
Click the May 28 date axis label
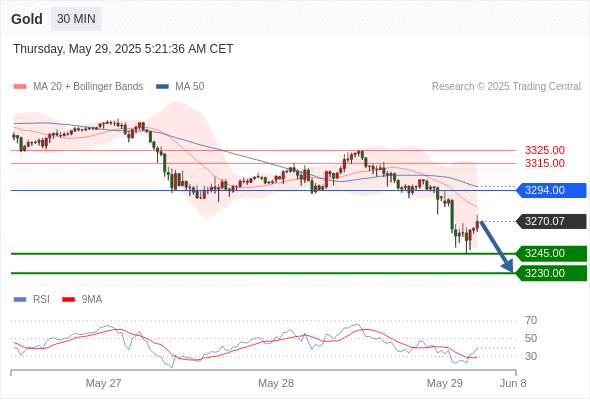276,383
